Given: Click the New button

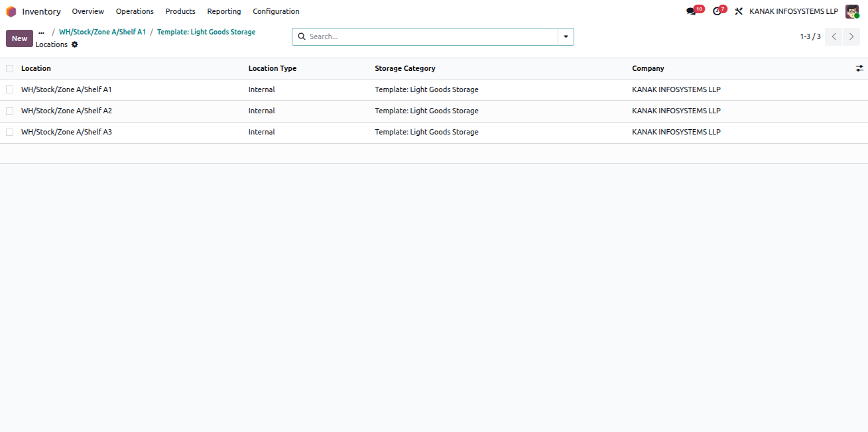Looking at the screenshot, I should (x=19, y=38).
